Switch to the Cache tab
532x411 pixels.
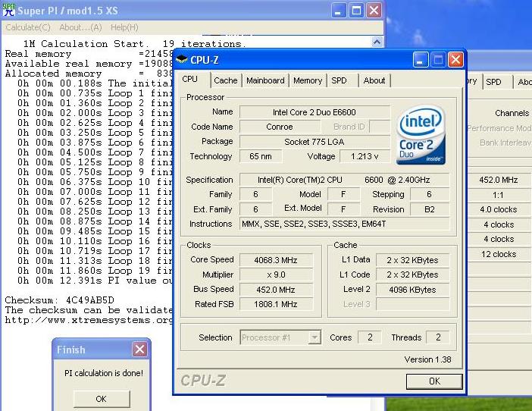[225, 80]
